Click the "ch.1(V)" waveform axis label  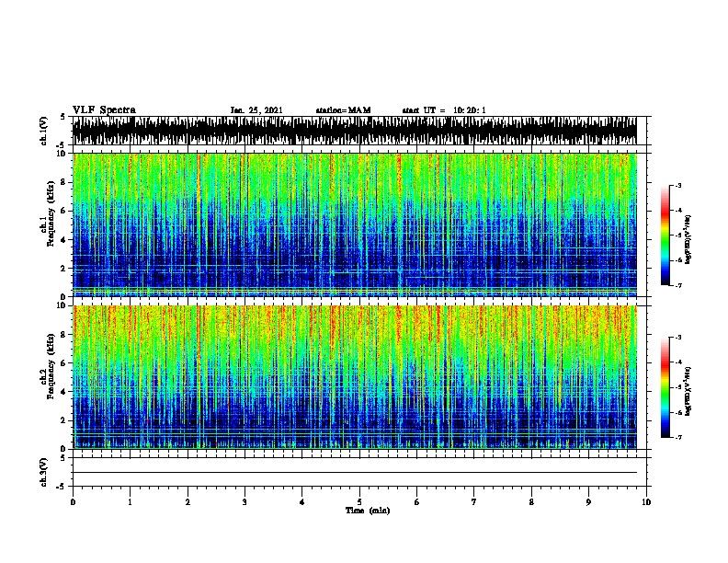pyautogui.click(x=44, y=131)
